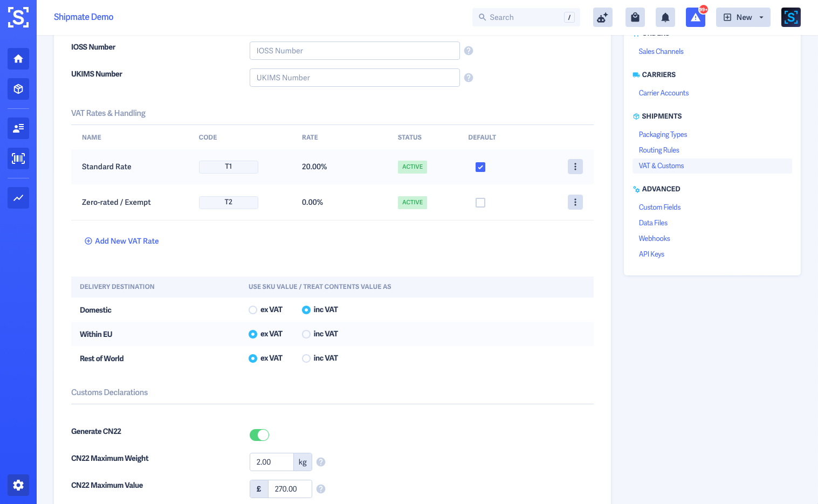The height and width of the screenshot is (504, 818).
Task: Toggle off the Generate CN22 switch
Action: (259, 435)
